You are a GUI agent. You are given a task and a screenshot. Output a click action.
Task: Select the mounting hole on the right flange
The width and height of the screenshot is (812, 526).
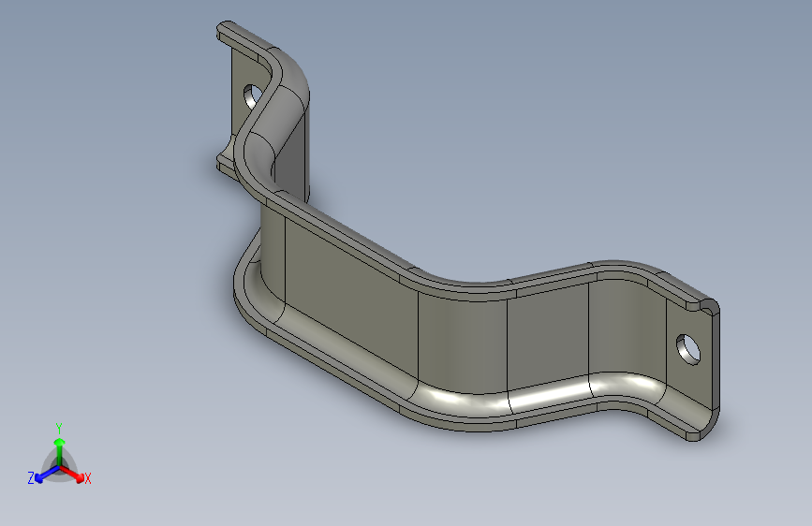tap(688, 349)
